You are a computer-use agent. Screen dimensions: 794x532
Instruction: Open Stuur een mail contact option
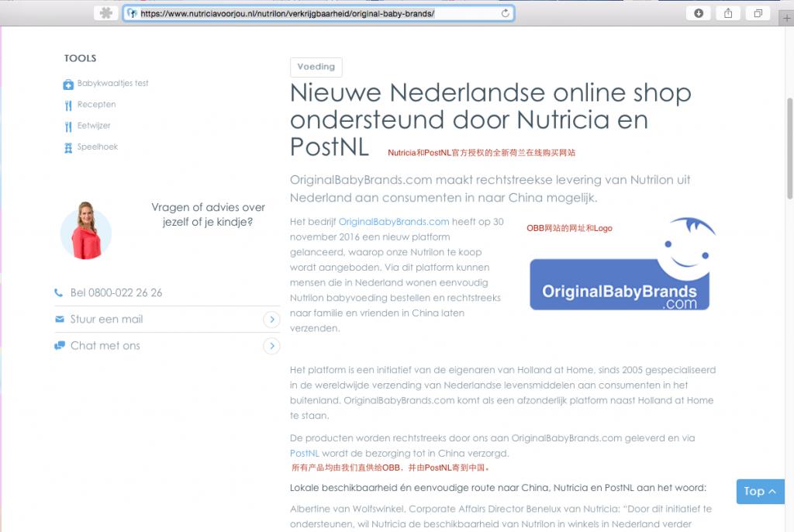(167, 320)
